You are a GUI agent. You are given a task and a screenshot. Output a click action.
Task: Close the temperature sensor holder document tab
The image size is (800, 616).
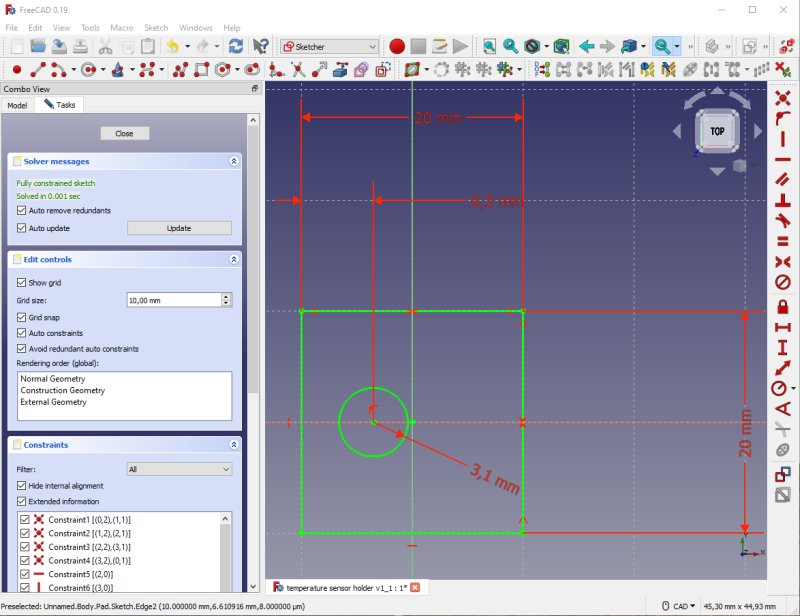click(x=415, y=587)
